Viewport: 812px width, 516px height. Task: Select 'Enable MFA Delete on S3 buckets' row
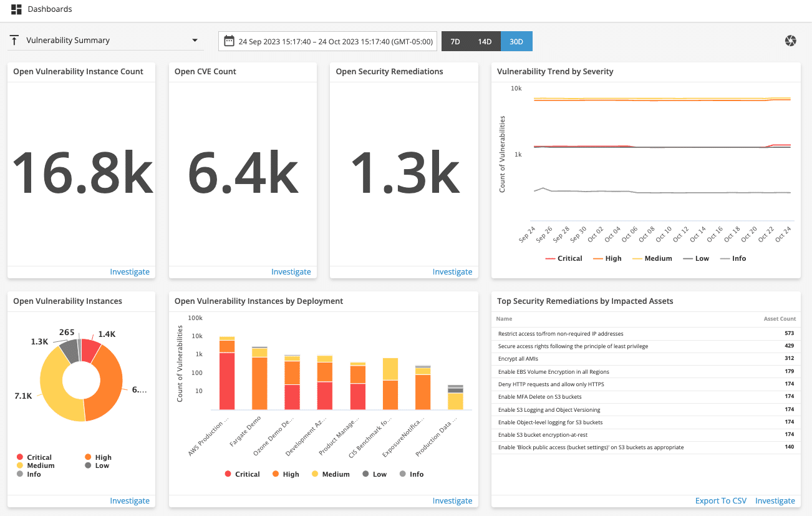point(646,397)
